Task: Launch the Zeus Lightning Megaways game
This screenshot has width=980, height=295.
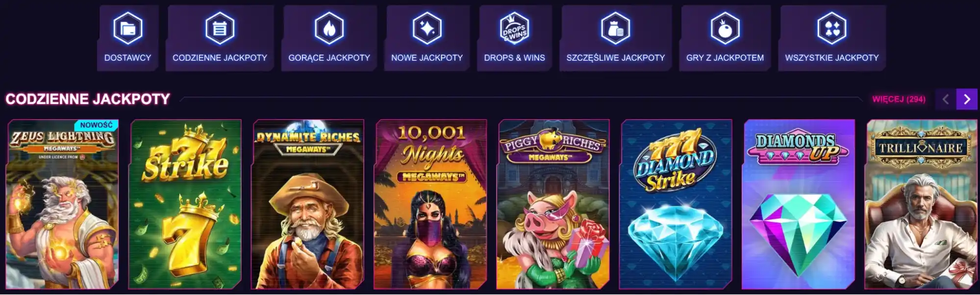Action: tap(62, 204)
